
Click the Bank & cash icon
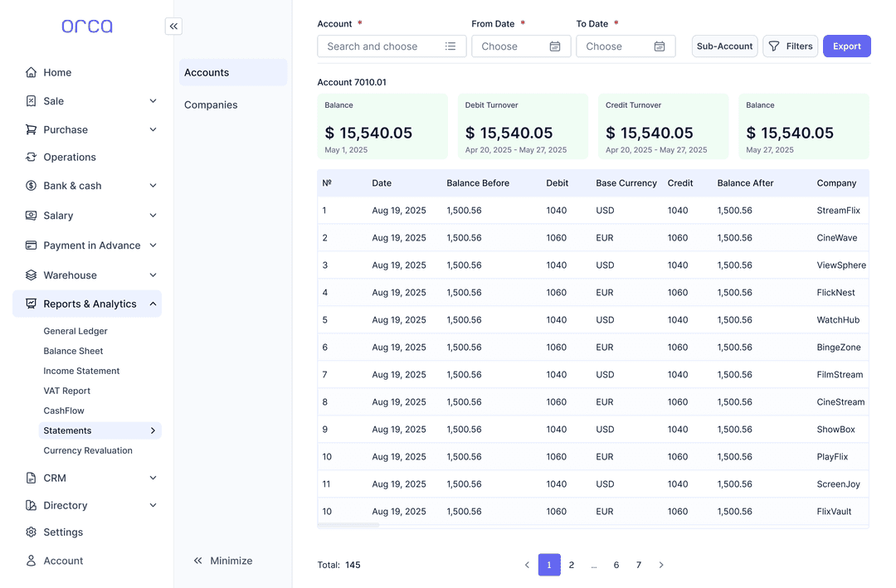31,186
